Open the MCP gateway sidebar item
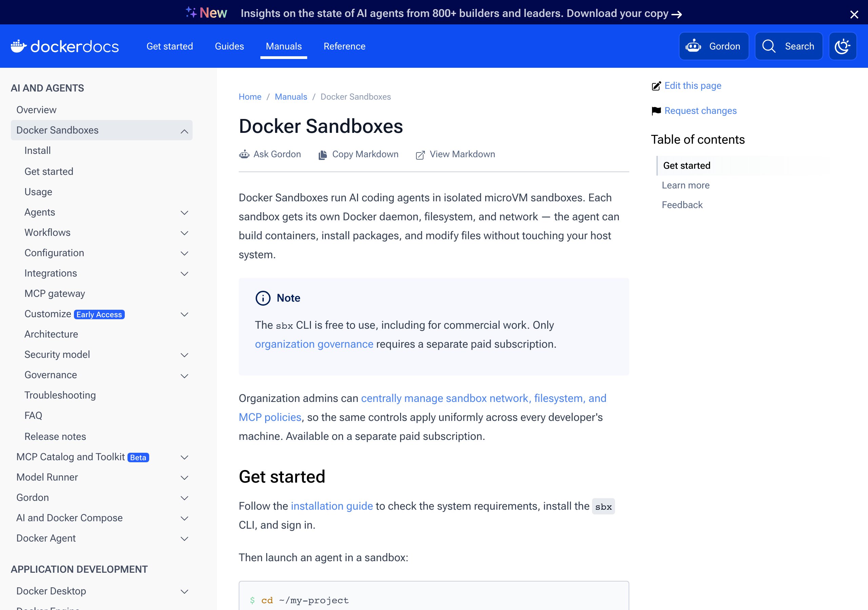The image size is (868, 610). [55, 294]
